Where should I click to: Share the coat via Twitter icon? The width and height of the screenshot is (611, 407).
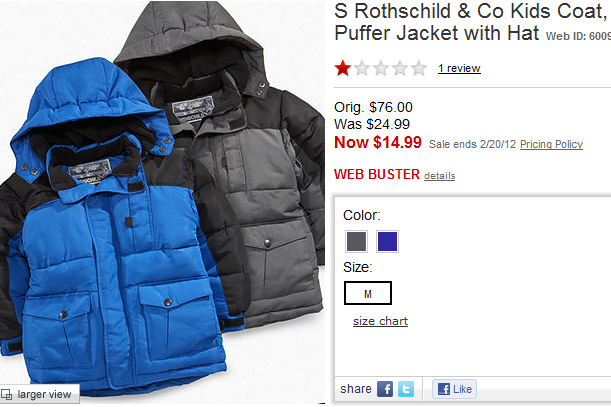coord(406,389)
